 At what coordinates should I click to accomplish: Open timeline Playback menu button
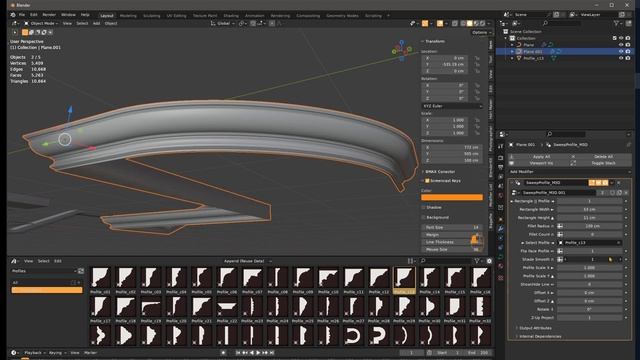tap(34, 353)
